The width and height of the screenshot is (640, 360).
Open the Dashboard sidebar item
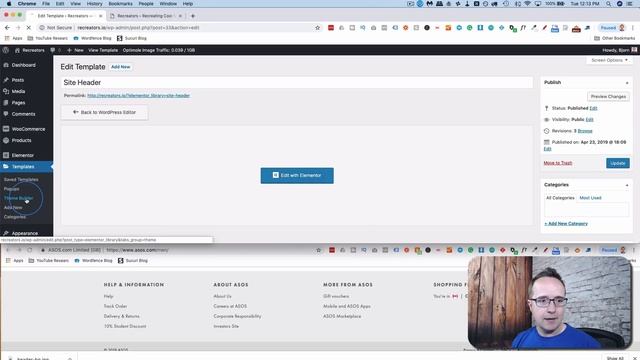tap(23, 65)
